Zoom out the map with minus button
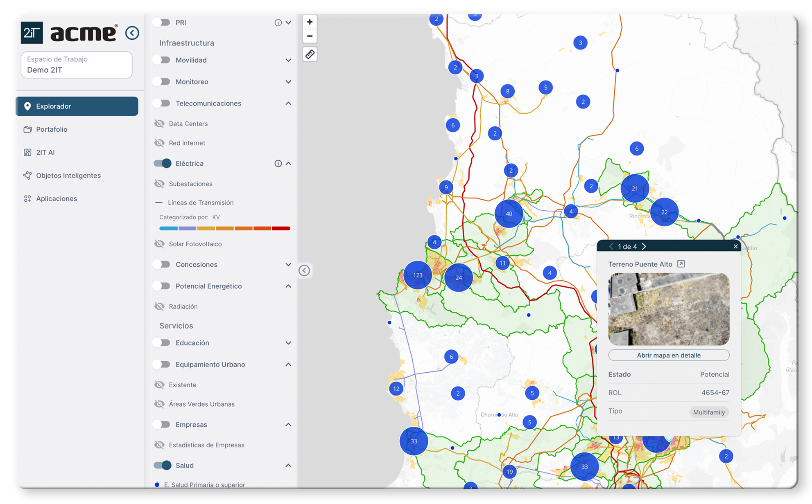The height and width of the screenshot is (504, 812). 310,36
